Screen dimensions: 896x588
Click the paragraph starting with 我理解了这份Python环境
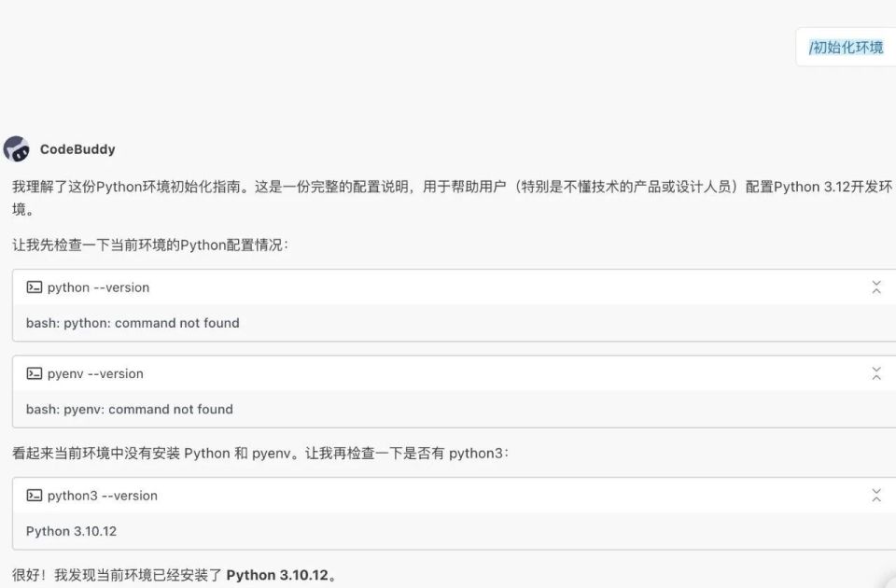pyautogui.click(x=448, y=188)
